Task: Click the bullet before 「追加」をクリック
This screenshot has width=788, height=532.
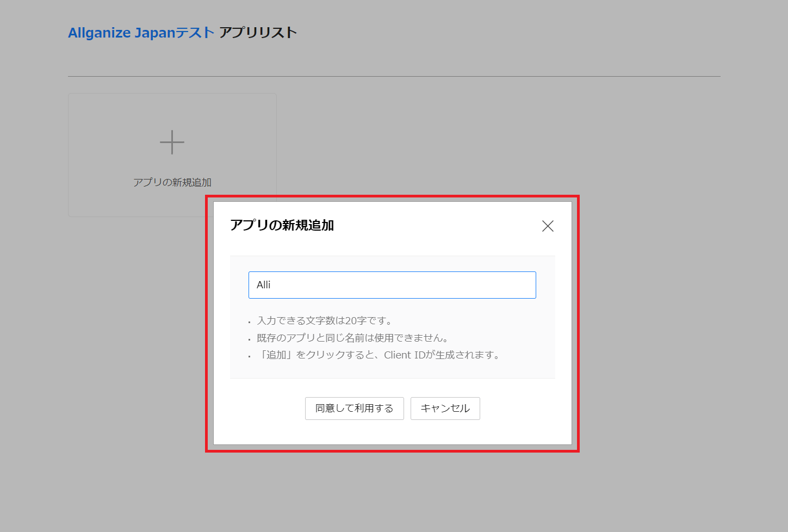Action: click(x=250, y=357)
